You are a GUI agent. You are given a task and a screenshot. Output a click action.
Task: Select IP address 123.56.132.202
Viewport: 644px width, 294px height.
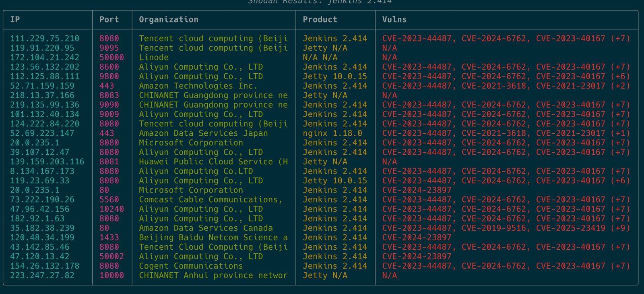(45, 67)
